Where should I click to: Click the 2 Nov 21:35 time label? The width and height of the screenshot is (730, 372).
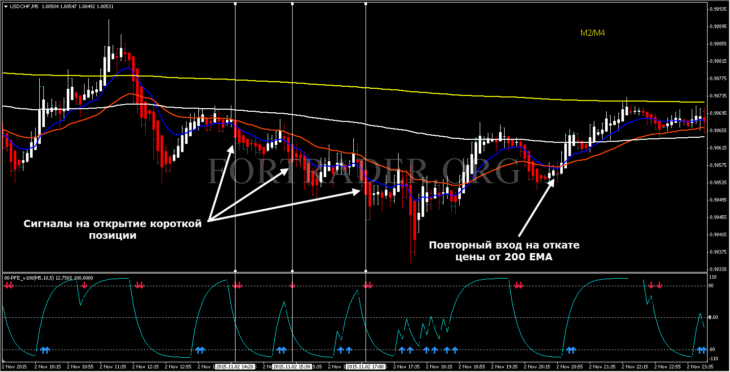(602, 367)
